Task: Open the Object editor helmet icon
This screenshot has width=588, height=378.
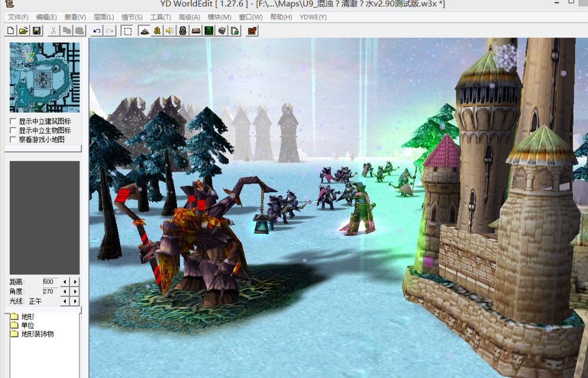Action: pyautogui.click(x=183, y=31)
